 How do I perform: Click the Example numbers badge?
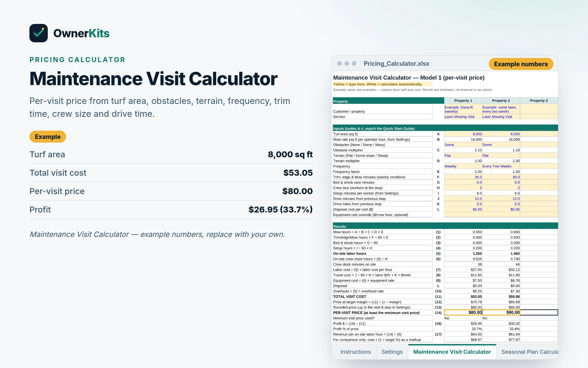(521, 64)
